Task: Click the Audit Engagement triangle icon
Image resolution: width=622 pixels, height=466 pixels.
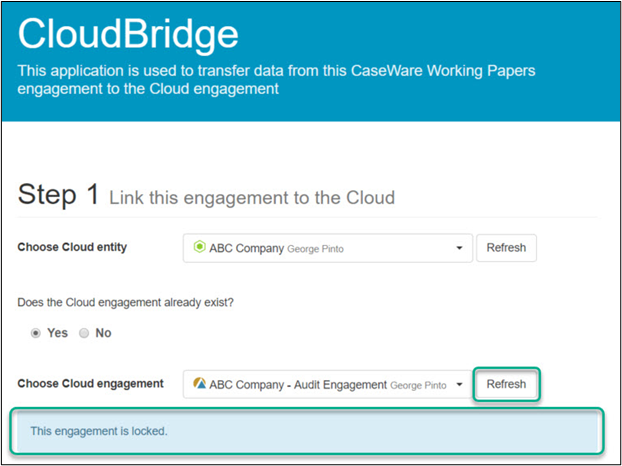Action: [200, 384]
